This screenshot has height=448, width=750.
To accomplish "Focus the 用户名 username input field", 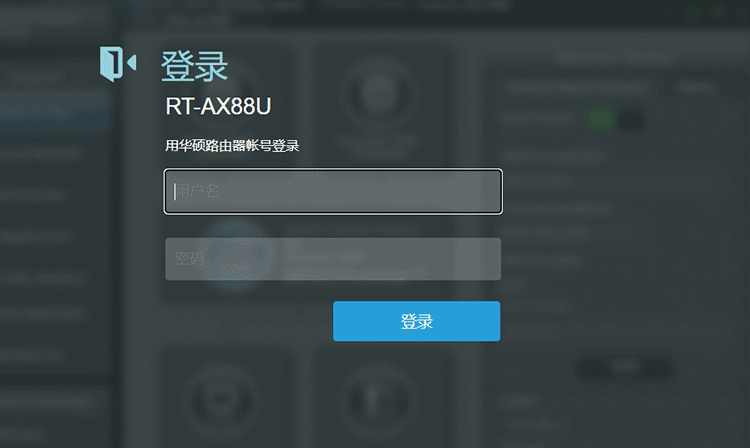I will pos(333,191).
